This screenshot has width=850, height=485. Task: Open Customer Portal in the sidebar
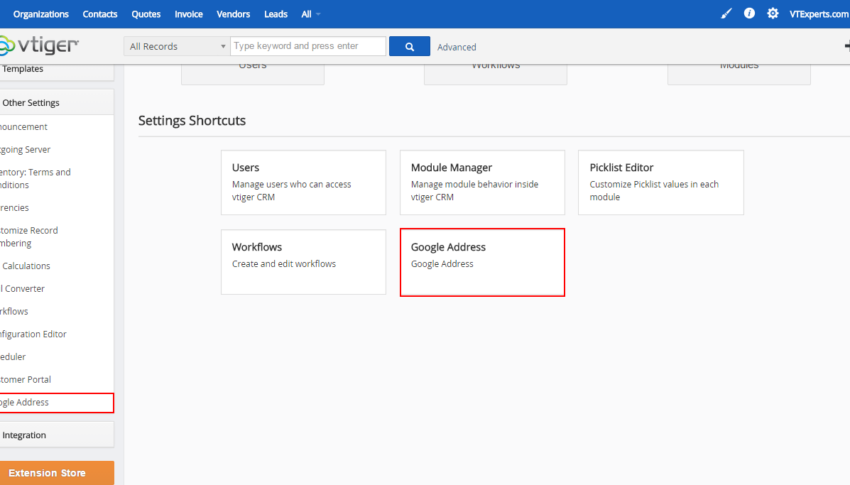pyautogui.click(x=25, y=379)
